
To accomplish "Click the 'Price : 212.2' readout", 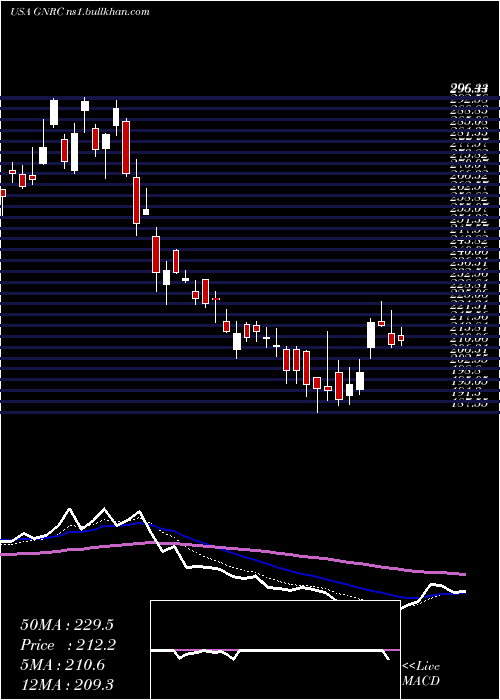I will point(68,645).
